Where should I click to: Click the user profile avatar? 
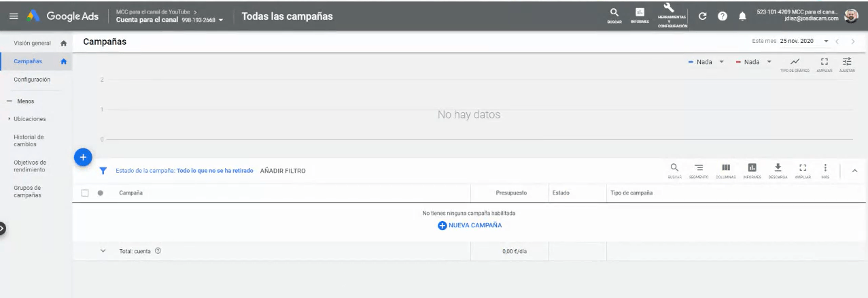coord(851,16)
